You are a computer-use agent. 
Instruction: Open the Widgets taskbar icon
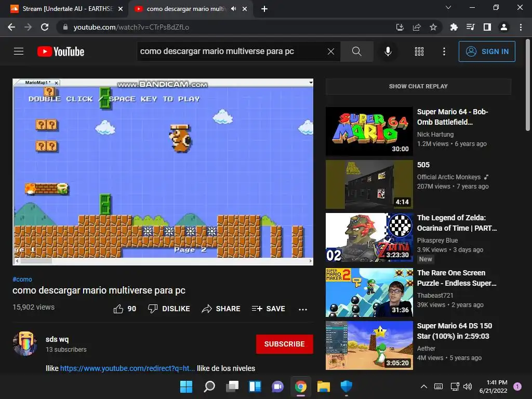(255, 387)
